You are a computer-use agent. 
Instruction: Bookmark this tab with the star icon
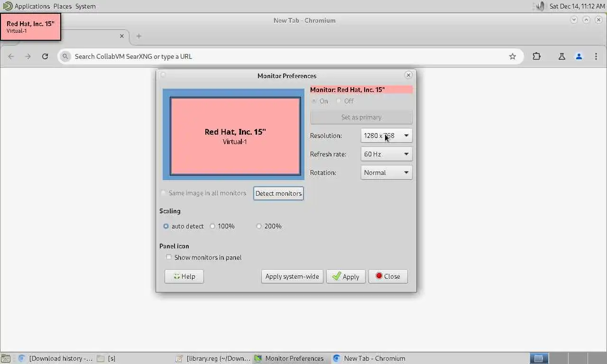(x=513, y=56)
